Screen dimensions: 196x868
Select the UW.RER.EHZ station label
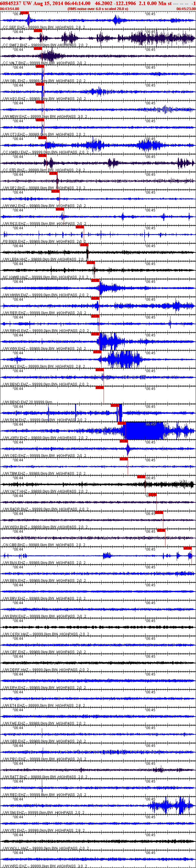(44, 313)
